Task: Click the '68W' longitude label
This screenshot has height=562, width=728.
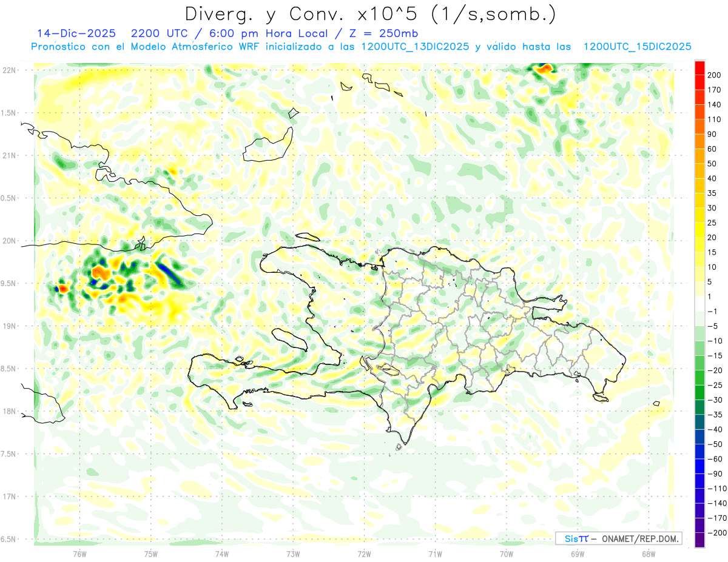Action: click(649, 553)
